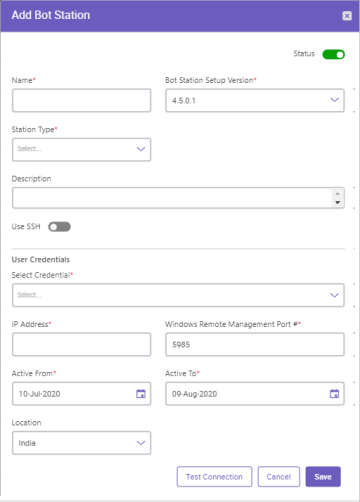Open the Active From calendar picker icon

click(141, 394)
